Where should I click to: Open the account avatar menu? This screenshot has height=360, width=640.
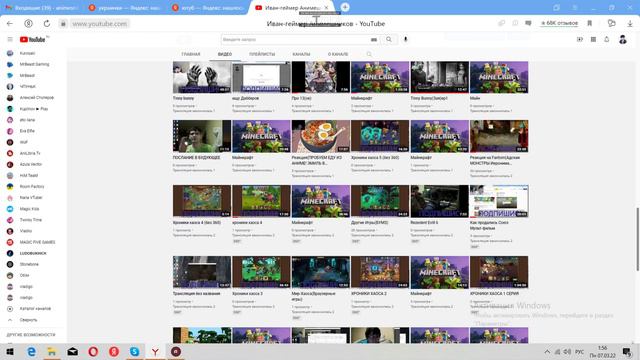tap(623, 40)
